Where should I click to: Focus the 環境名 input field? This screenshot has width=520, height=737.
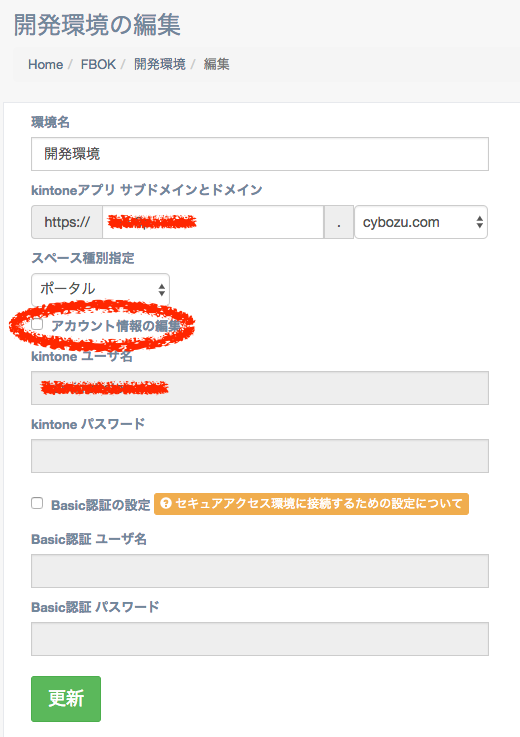(260, 154)
